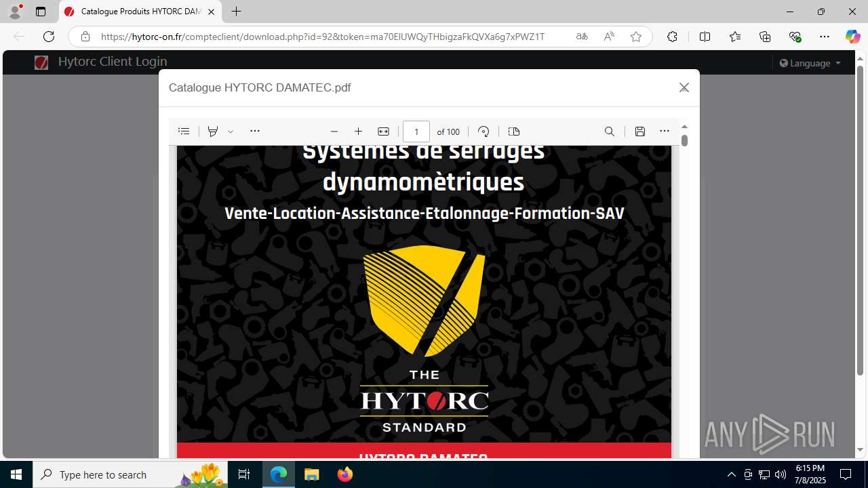
Task: Close the Catalogue HYTORC DAMATEC.pdf dialog
Action: click(x=684, y=87)
